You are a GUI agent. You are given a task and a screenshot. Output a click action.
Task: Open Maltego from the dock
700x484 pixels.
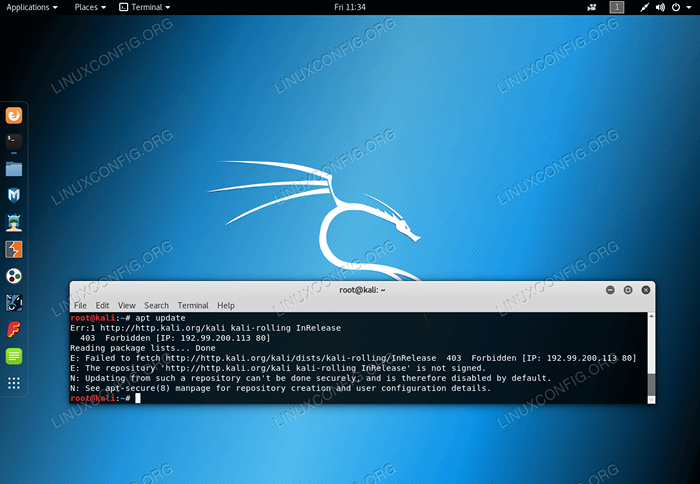point(14,303)
